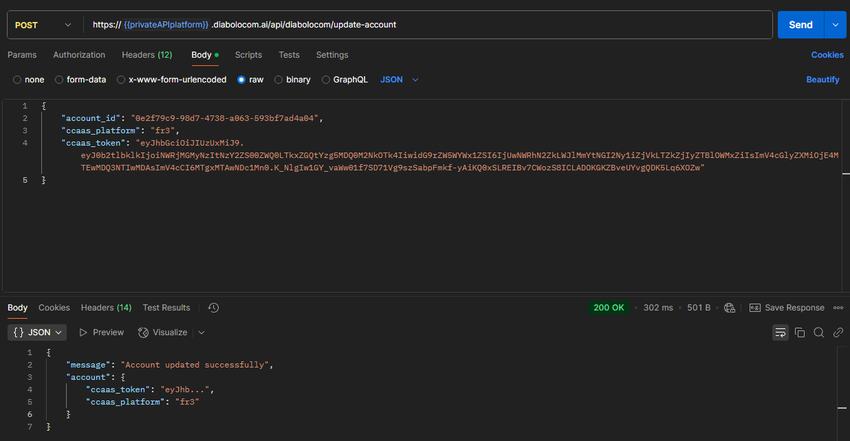The image size is (850, 441).
Task: Click the network information globe icon
Action: (x=730, y=308)
